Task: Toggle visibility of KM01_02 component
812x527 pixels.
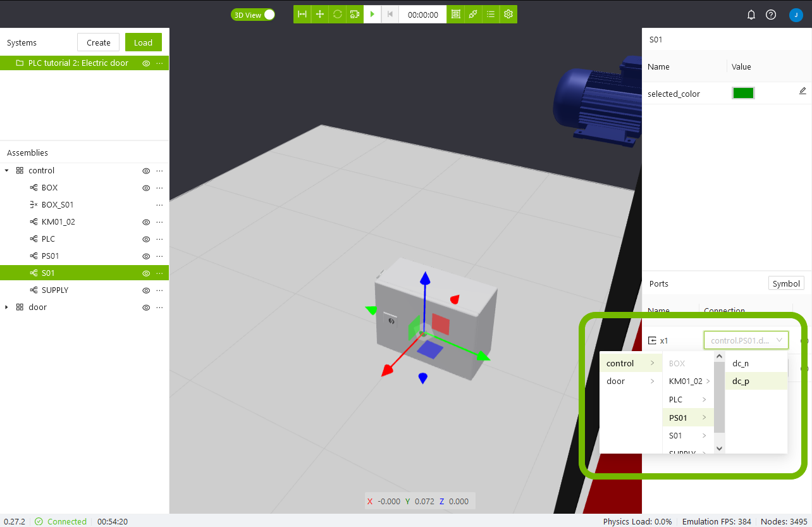Action: click(x=146, y=222)
